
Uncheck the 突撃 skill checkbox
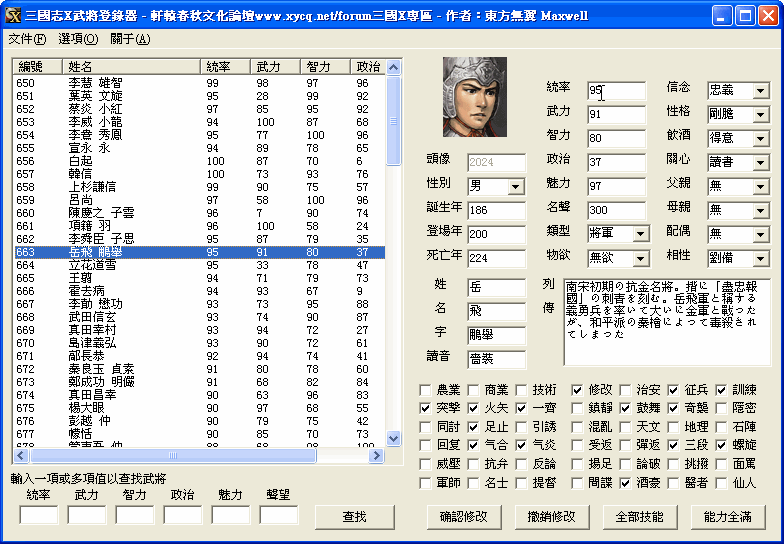click(427, 408)
